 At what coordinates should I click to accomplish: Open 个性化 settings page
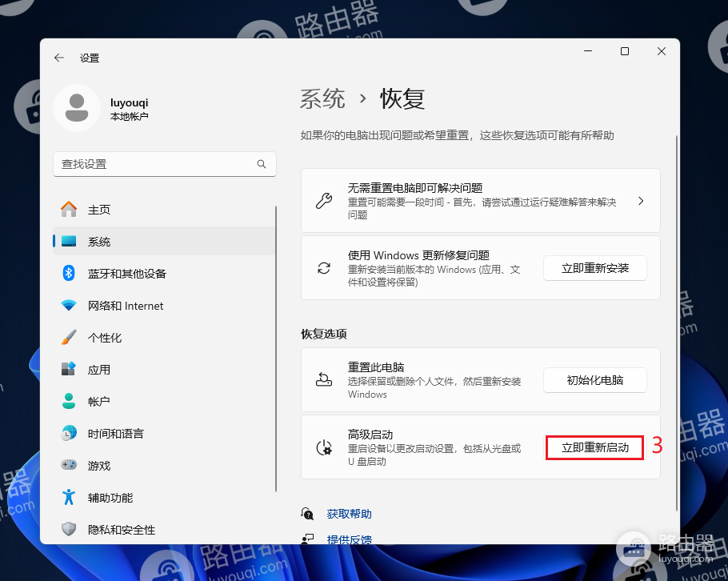click(x=164, y=337)
